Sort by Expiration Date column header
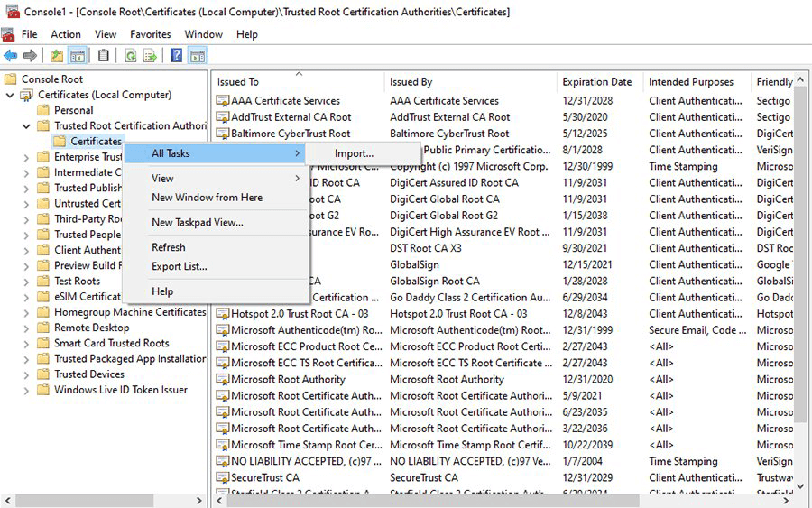812x508 pixels. tap(596, 82)
